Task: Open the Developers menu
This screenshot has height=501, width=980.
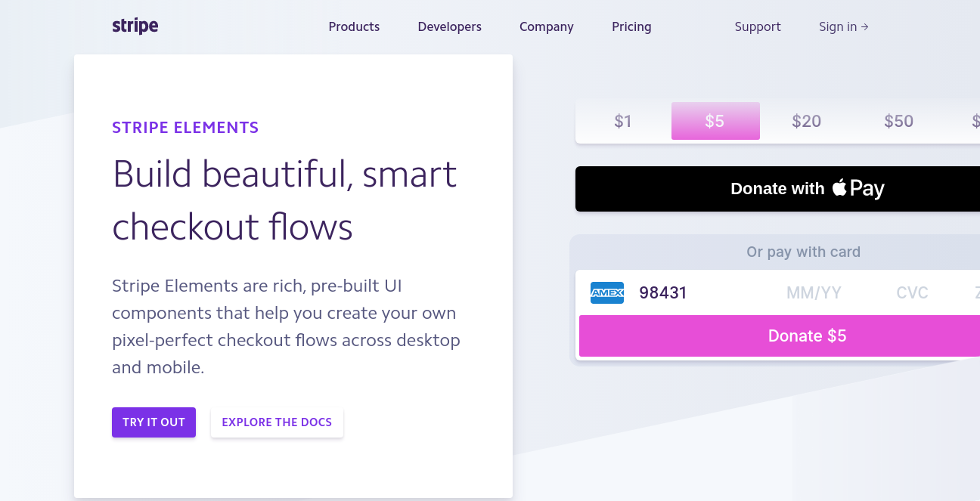Action: click(x=449, y=26)
